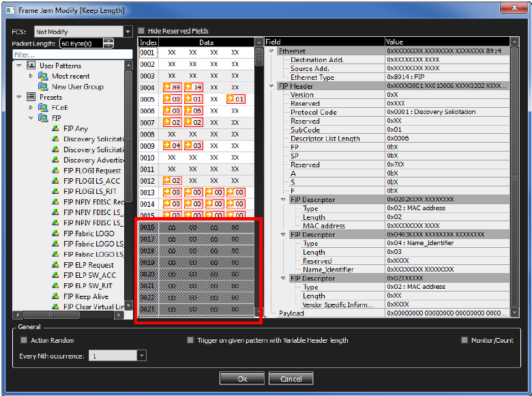
Task: Enable Trigger on given pattern with Variable Header
Action: (x=190, y=340)
